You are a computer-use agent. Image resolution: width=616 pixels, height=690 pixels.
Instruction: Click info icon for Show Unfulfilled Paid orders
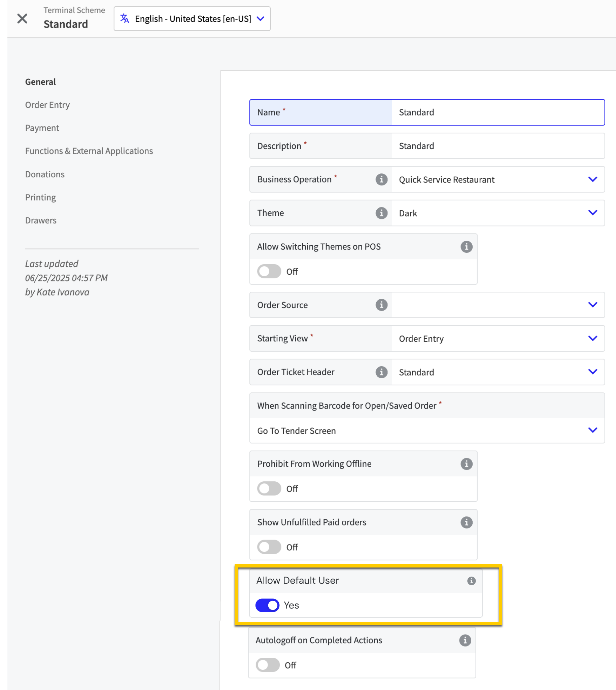tap(466, 522)
